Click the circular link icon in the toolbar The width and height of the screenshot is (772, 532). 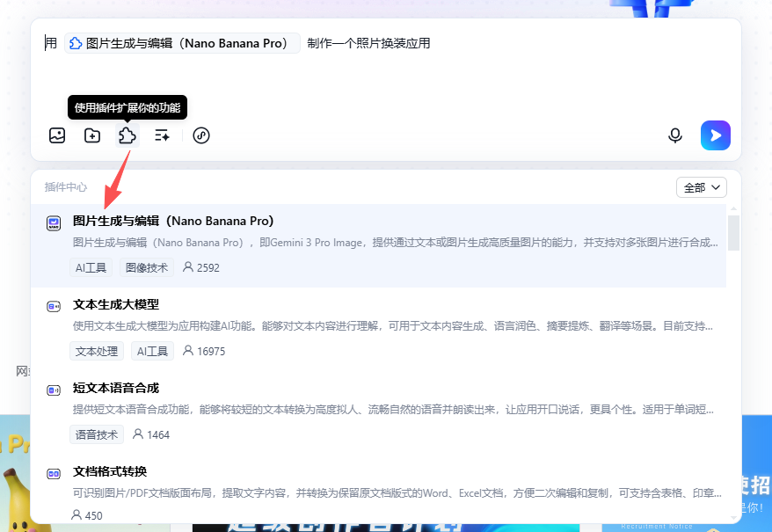coord(201,135)
